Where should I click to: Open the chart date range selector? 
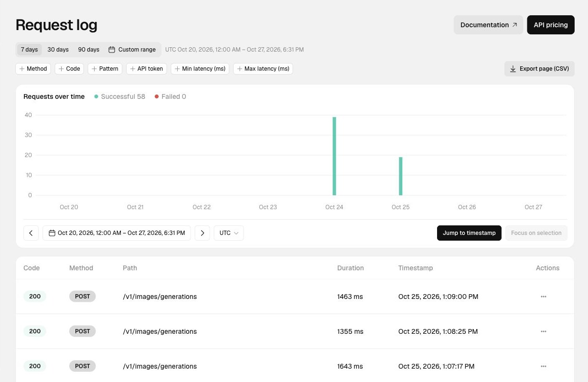(x=117, y=233)
